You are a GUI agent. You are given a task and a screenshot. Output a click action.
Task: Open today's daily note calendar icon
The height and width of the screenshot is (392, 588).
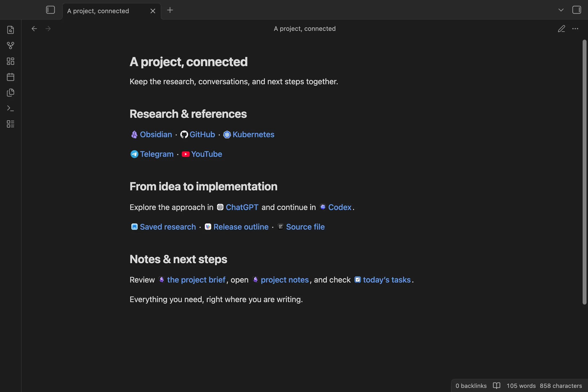click(x=11, y=77)
